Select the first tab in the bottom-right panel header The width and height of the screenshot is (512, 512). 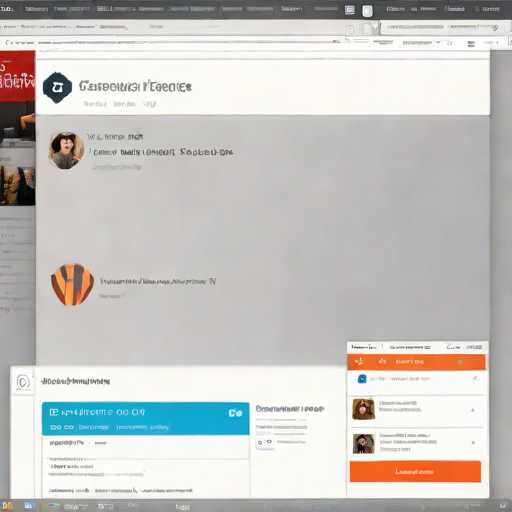click(364, 347)
